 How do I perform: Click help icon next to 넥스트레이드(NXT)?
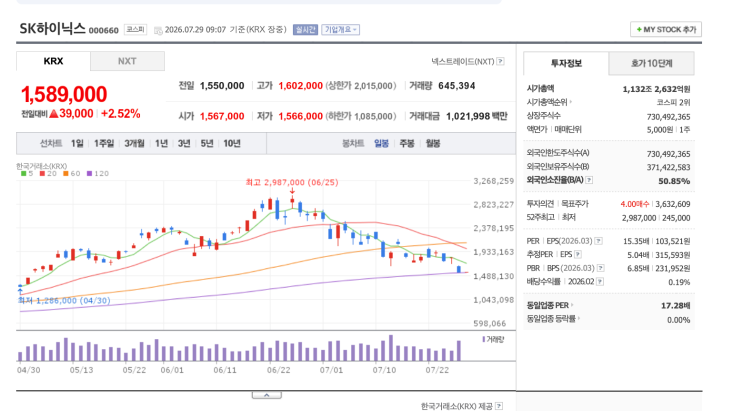click(x=500, y=62)
